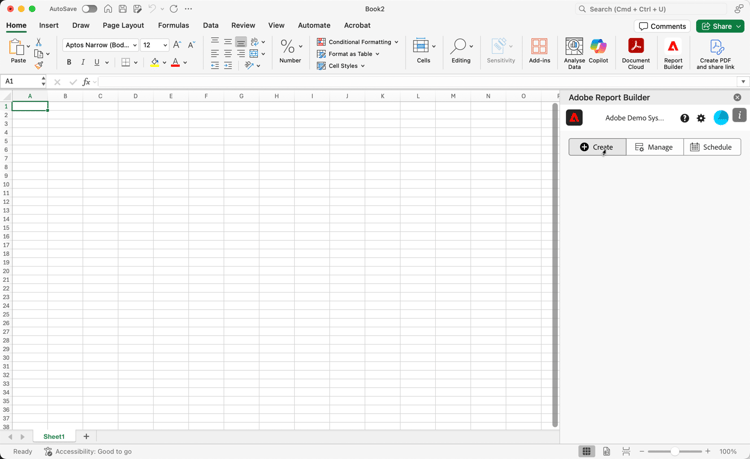The image size is (750, 459).
Task: Open the Page Layout ribbon tab
Action: [123, 25]
